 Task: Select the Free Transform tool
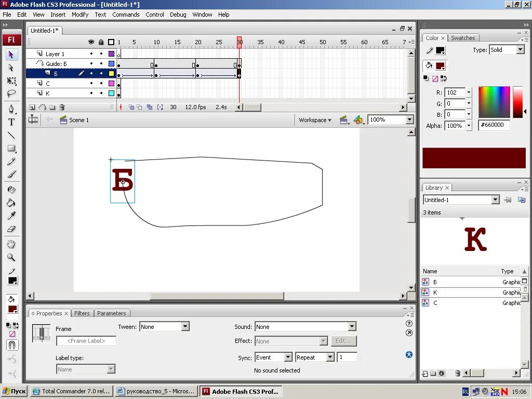click(x=11, y=81)
